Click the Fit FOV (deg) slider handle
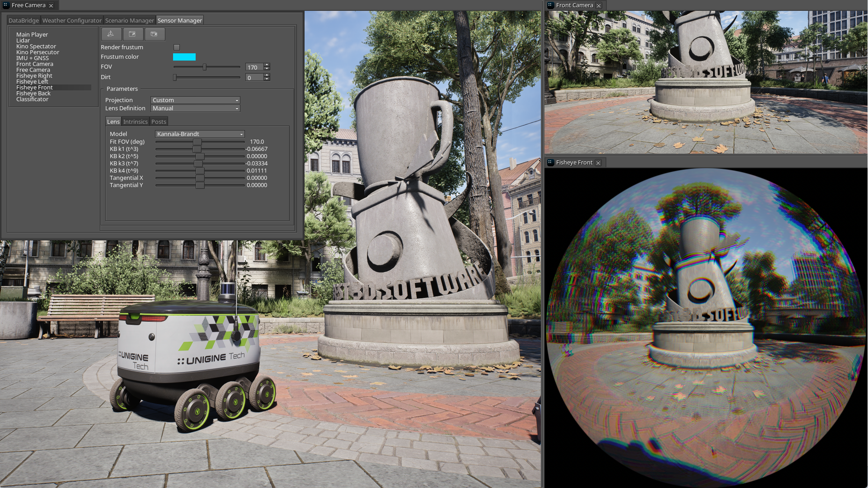 click(197, 142)
